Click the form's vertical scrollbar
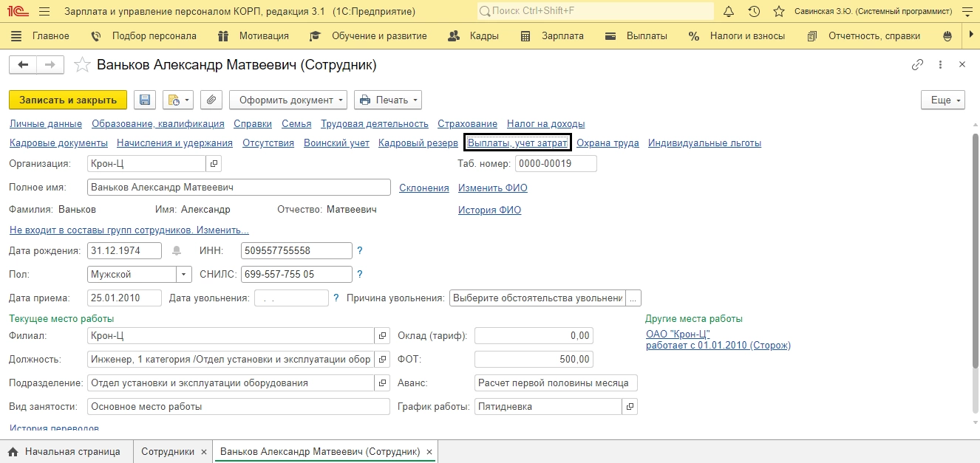 pyautogui.click(x=975, y=251)
